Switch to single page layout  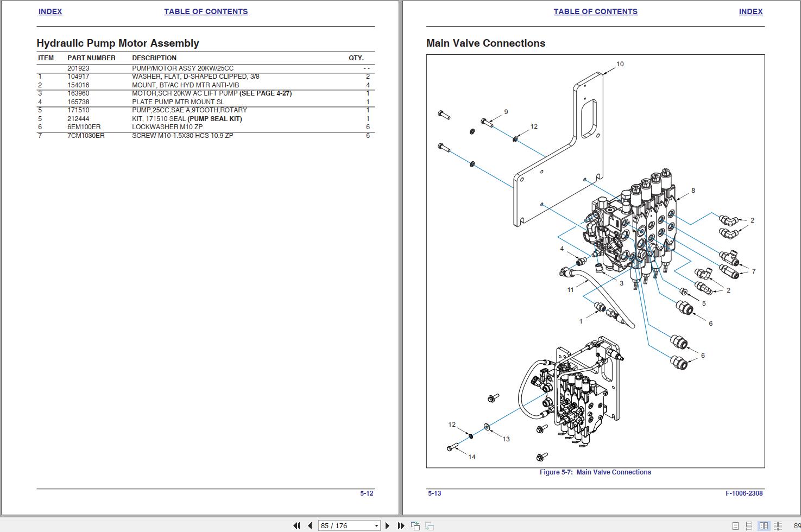pyautogui.click(x=735, y=525)
